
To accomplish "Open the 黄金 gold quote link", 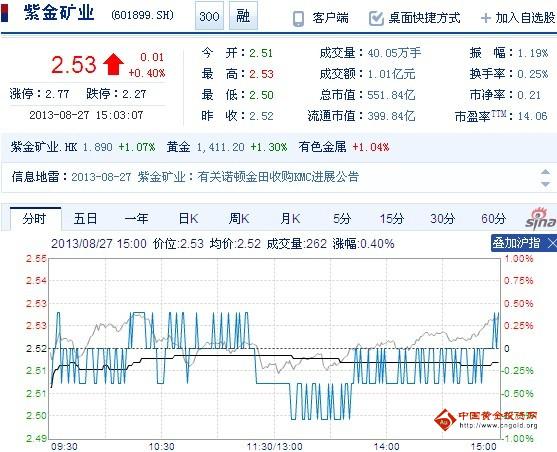I will (178, 147).
